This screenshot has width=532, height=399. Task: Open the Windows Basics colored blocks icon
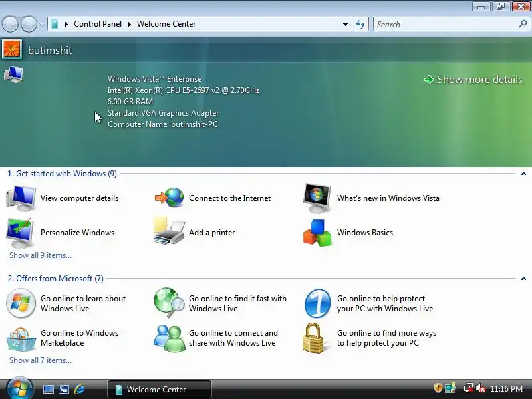[317, 233]
